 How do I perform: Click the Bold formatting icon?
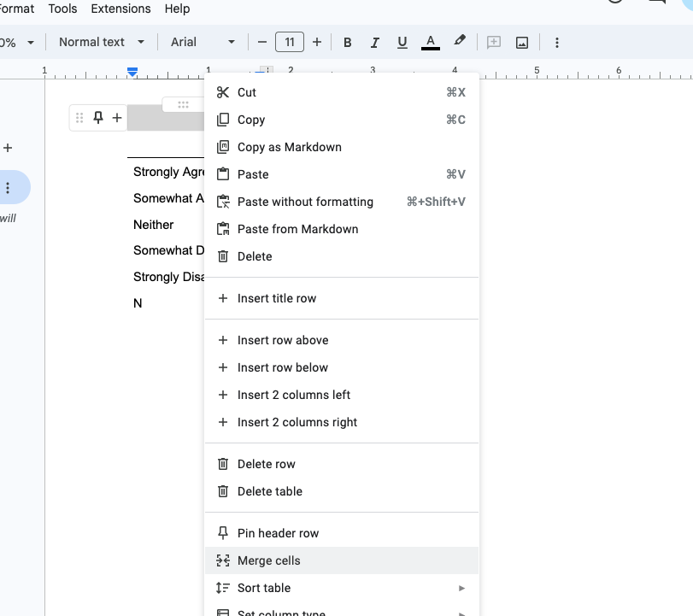point(348,42)
